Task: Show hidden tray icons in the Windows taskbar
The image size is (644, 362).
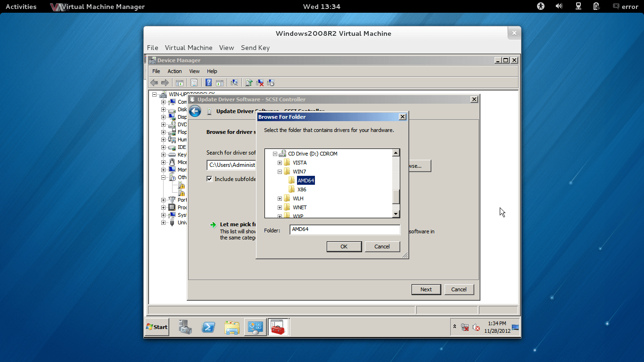Action: pos(454,327)
